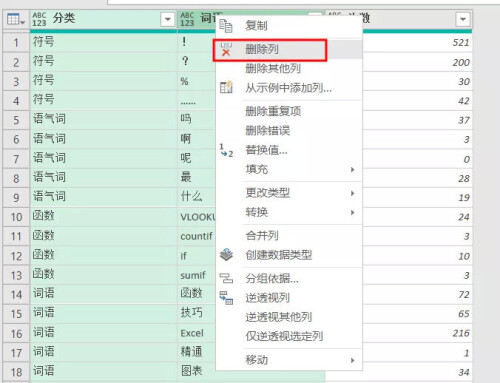The image size is (500, 383).
Task: Choose 删除重复项 menu item
Action: point(273,111)
